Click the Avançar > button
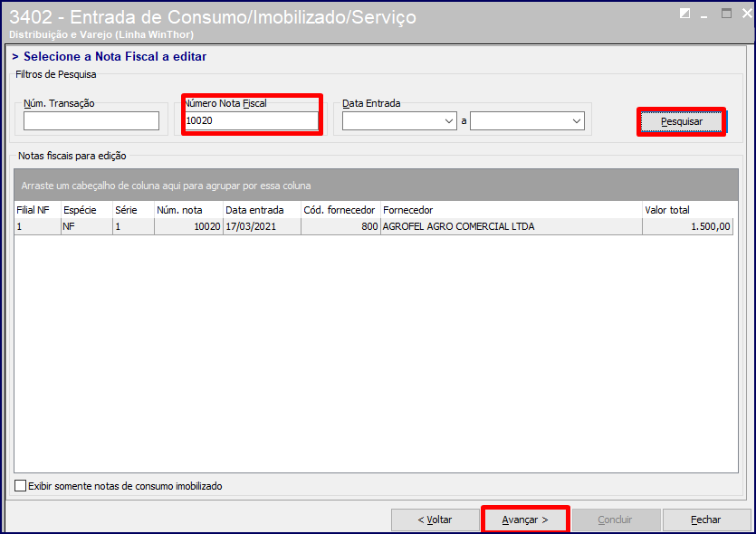Image resolution: width=756 pixels, height=534 pixels. pyautogui.click(x=525, y=520)
